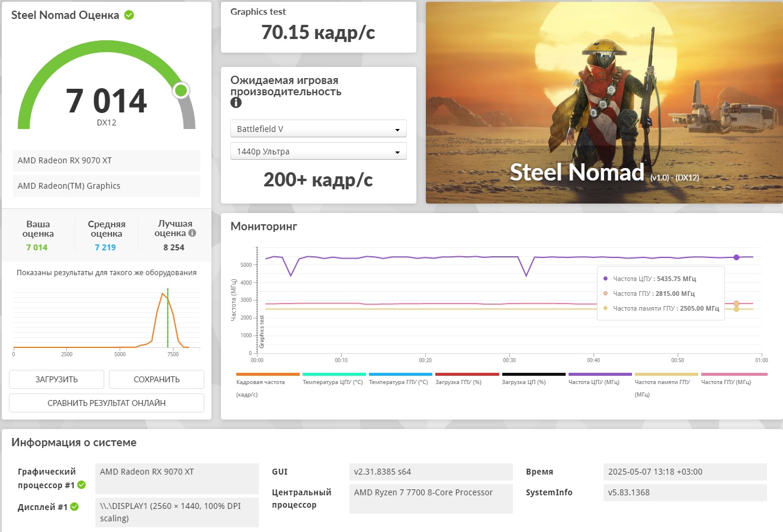Image resolution: width=783 pixels, height=532 pixels.
Task: Click the Graphics test 70.15 кадр/с result
Action: 319,32
